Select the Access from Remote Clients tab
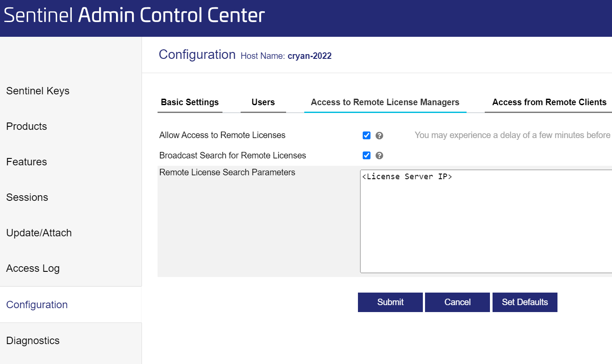This screenshot has width=612, height=364. pyautogui.click(x=549, y=102)
